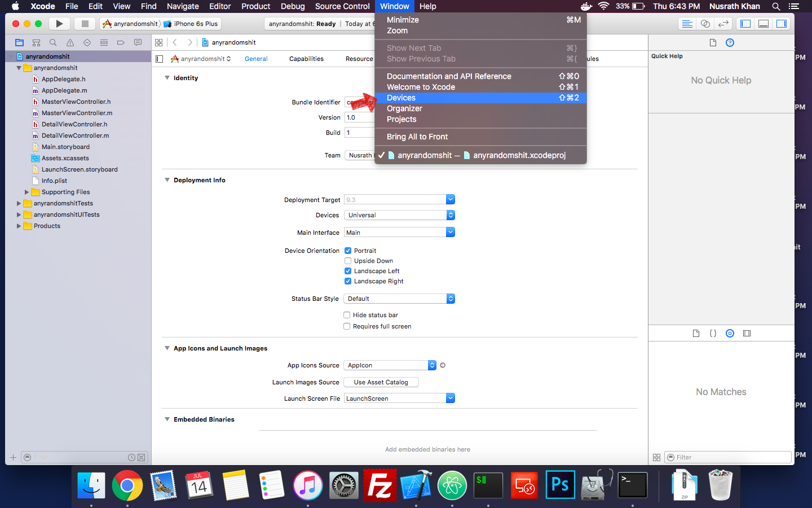Select AppDelegate.m in navigator
This screenshot has height=508, width=812.
point(64,90)
